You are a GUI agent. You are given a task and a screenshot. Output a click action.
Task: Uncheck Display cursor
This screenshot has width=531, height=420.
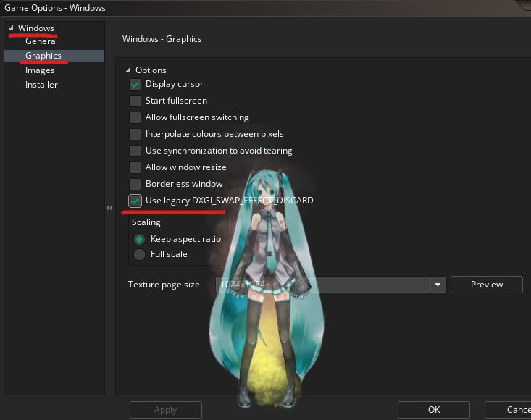coord(135,84)
